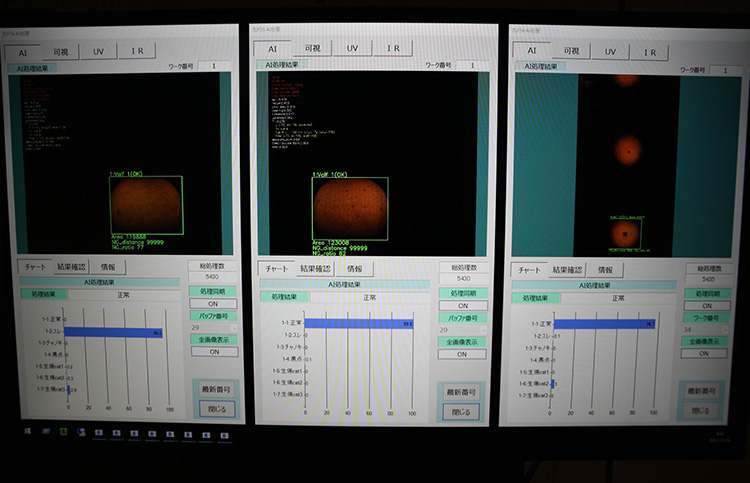This screenshot has height=483, width=750.
Task: Click 正常 result text in middle window
Action: [x=369, y=297]
